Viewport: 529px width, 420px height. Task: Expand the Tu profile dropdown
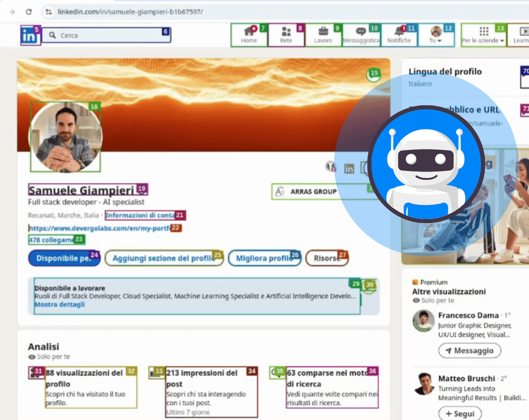click(x=435, y=35)
